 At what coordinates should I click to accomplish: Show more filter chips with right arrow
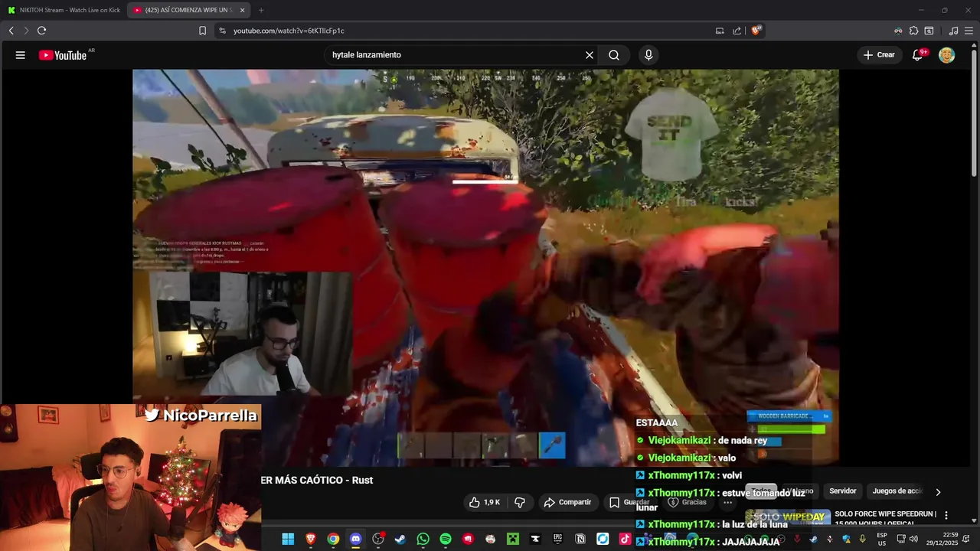click(938, 491)
